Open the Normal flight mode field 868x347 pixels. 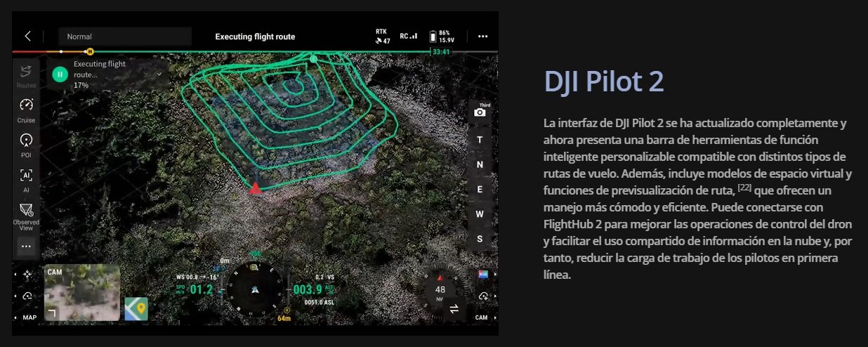pos(124,37)
